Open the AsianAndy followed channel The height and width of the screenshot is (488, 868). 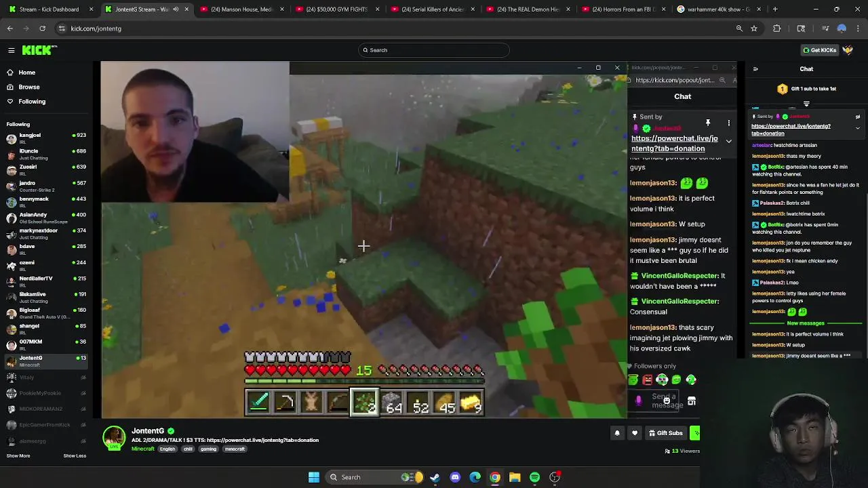point(46,218)
